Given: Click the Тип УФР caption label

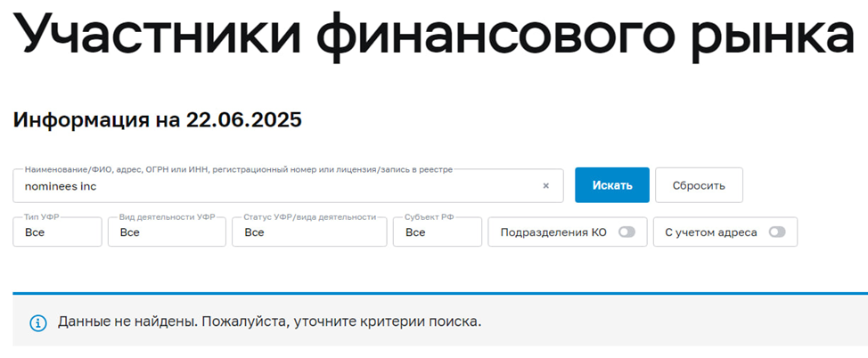Looking at the screenshot, I should [44, 217].
